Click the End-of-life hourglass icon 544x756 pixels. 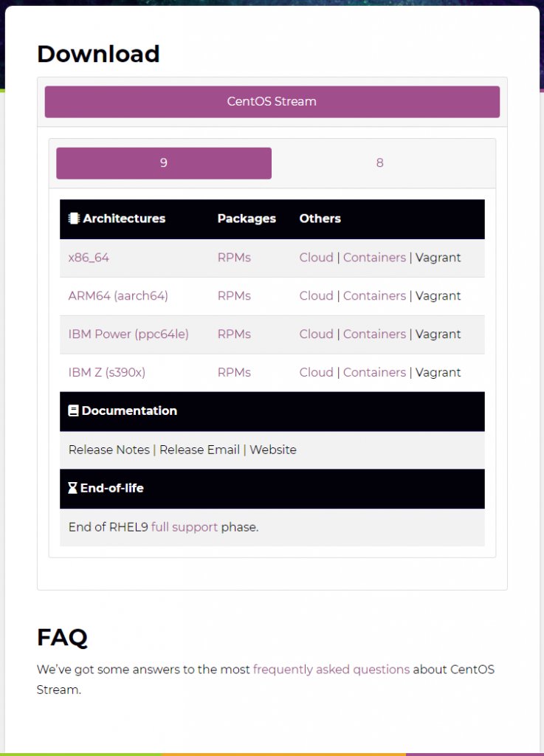(73, 488)
